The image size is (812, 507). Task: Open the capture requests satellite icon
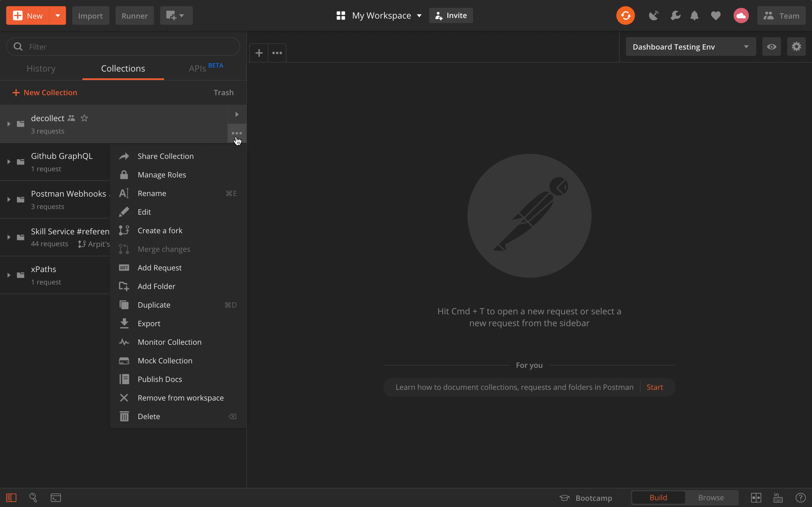pyautogui.click(x=653, y=15)
